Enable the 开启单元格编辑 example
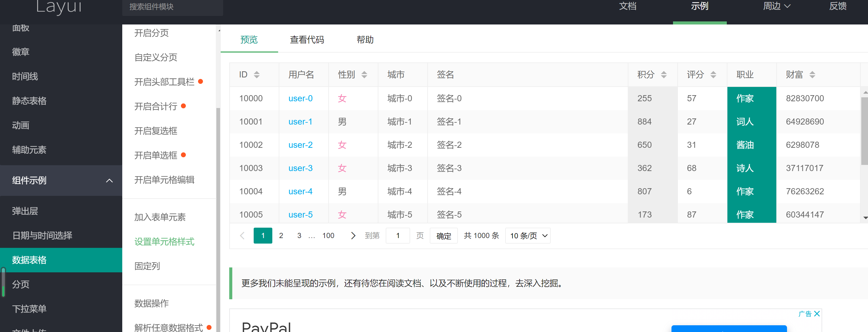 (x=164, y=180)
